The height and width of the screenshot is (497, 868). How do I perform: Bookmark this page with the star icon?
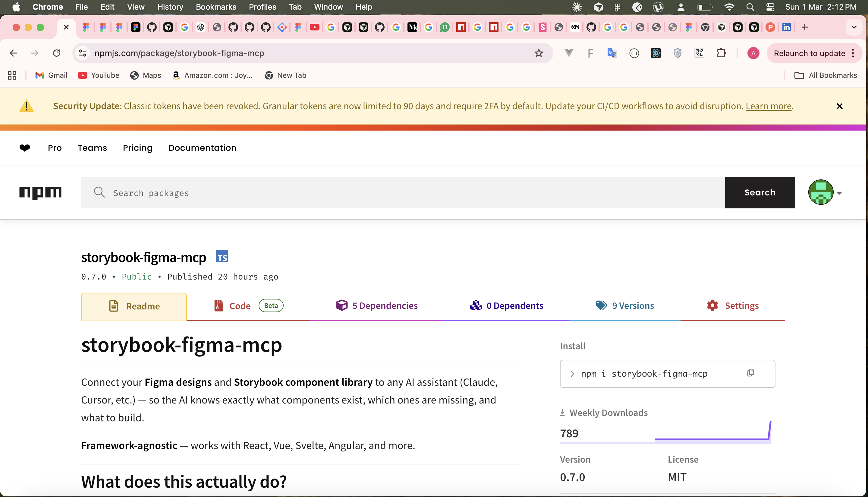(539, 53)
